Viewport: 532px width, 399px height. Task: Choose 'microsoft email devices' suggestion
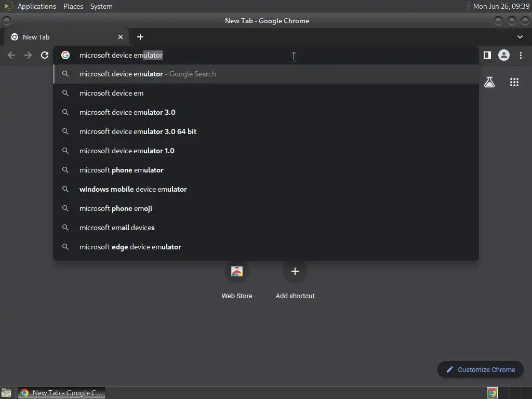pyautogui.click(x=266, y=228)
